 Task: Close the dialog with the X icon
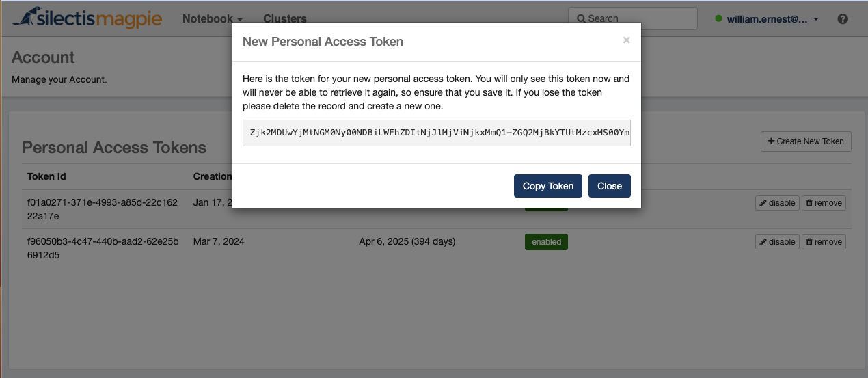pos(626,41)
